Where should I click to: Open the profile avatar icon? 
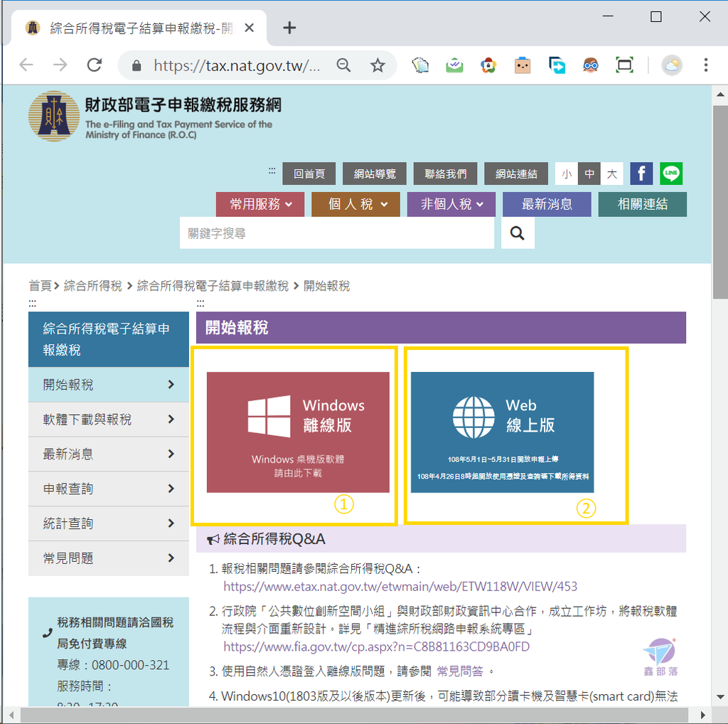671,65
